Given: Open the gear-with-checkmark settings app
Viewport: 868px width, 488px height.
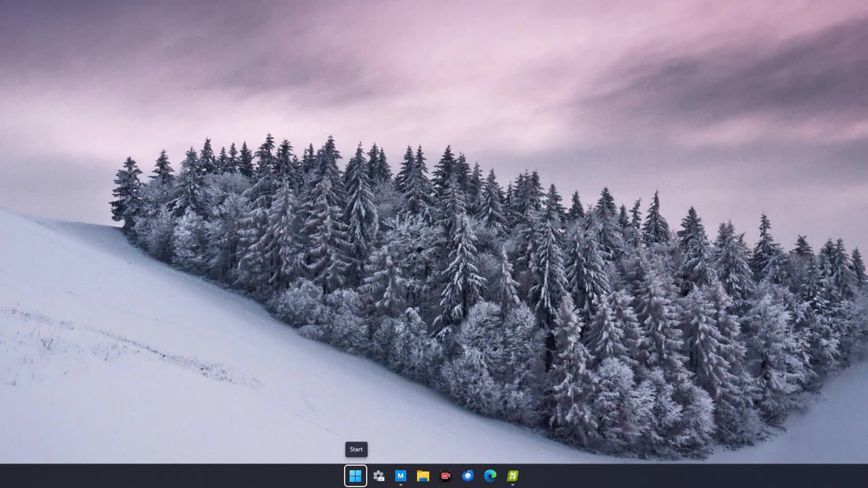Looking at the screenshot, I should point(378,476).
